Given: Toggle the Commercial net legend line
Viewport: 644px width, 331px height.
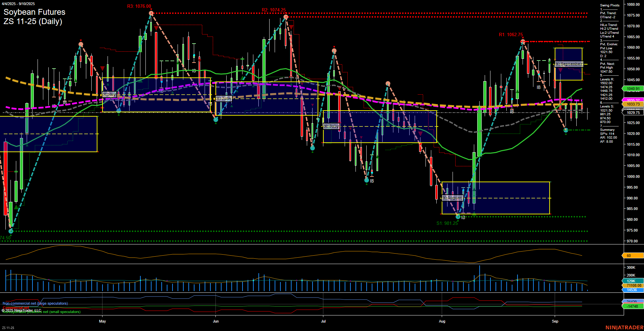Looking at the screenshot, I should [x=15, y=308].
